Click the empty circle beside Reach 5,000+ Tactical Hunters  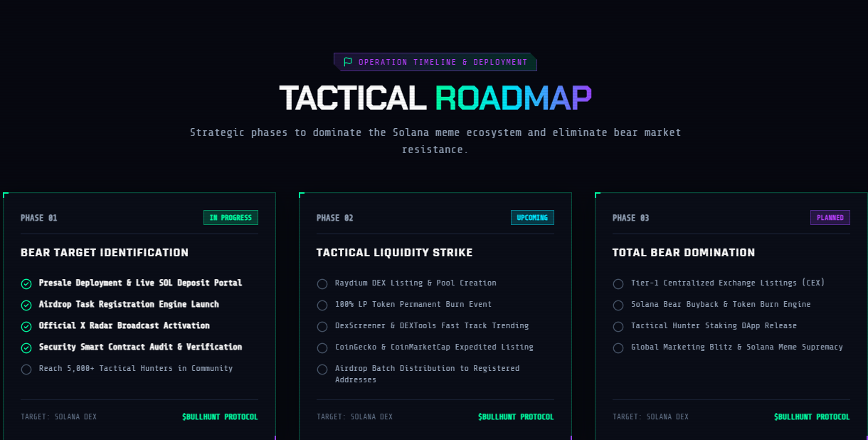click(x=26, y=370)
